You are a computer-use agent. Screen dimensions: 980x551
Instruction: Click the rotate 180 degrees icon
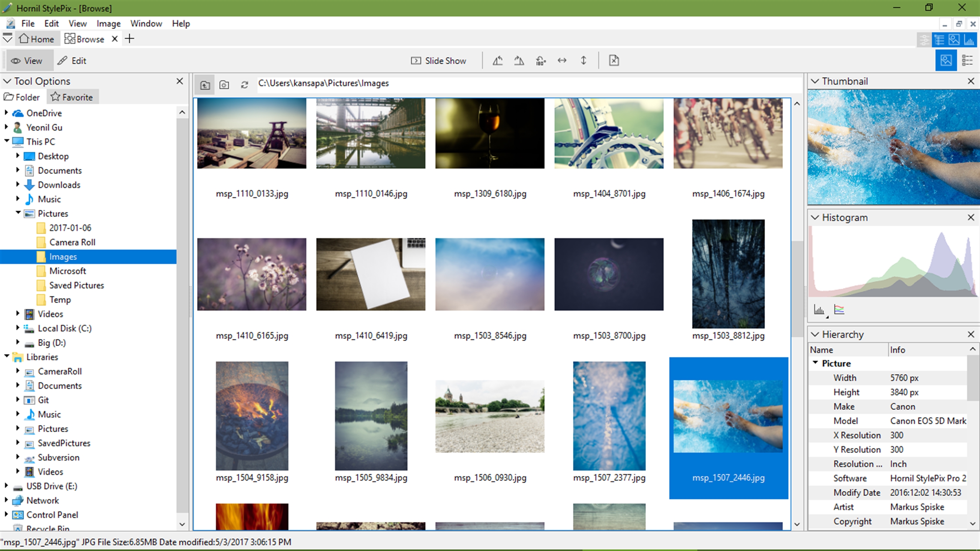(x=540, y=60)
